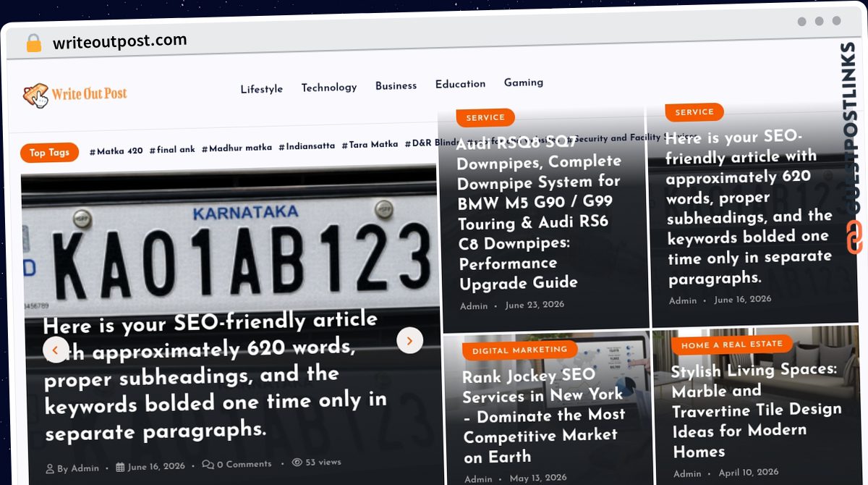868x485 pixels.
Task: Click the calendar icon beside June 16, 2026
Action: 120,467
